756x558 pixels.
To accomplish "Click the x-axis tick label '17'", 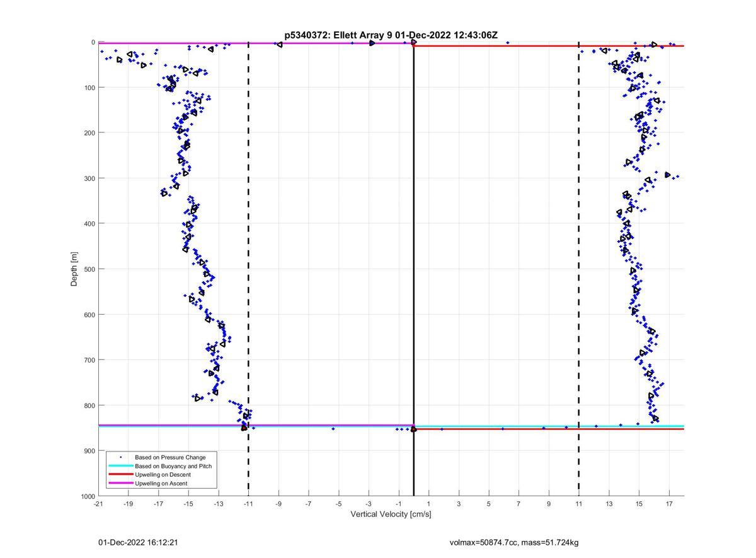I will point(670,504).
